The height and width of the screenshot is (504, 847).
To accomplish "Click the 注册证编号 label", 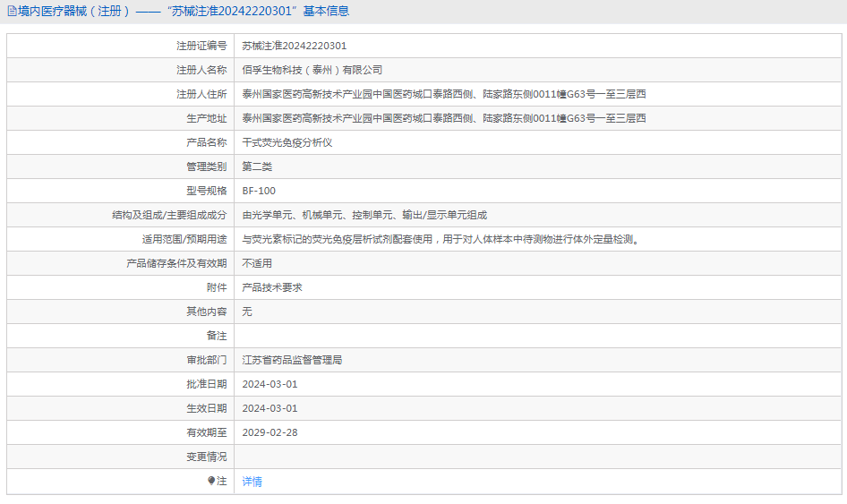I will tap(201, 46).
